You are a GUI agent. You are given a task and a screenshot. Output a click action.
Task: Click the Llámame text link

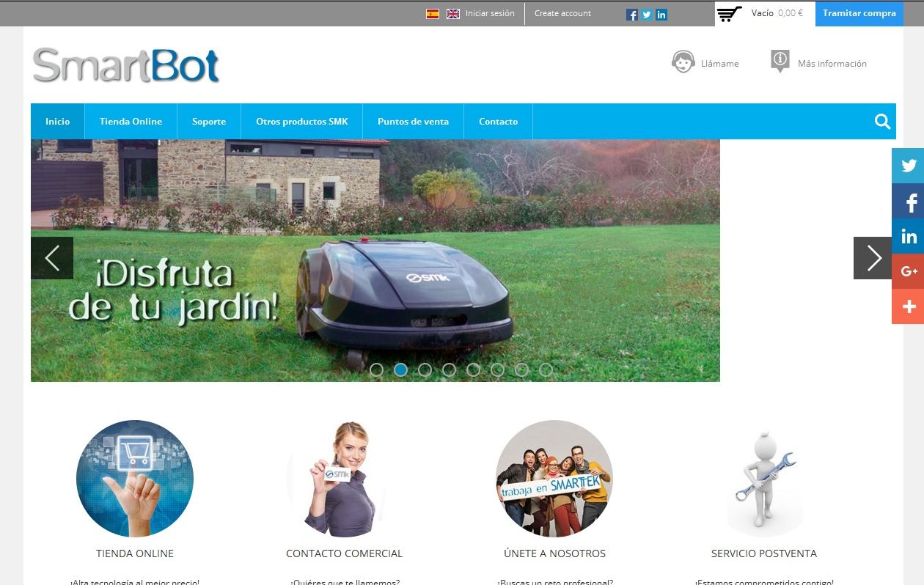point(720,64)
